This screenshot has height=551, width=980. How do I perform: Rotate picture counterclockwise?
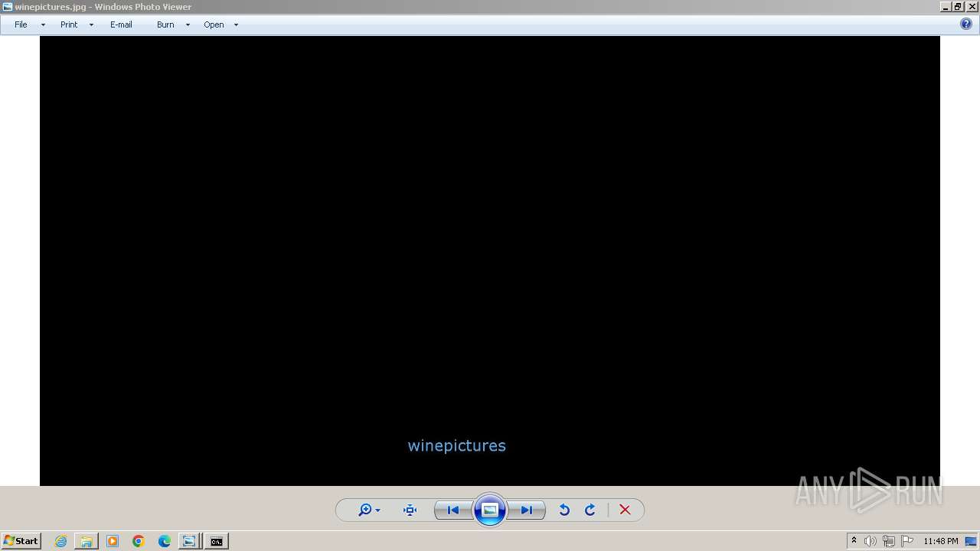click(564, 510)
